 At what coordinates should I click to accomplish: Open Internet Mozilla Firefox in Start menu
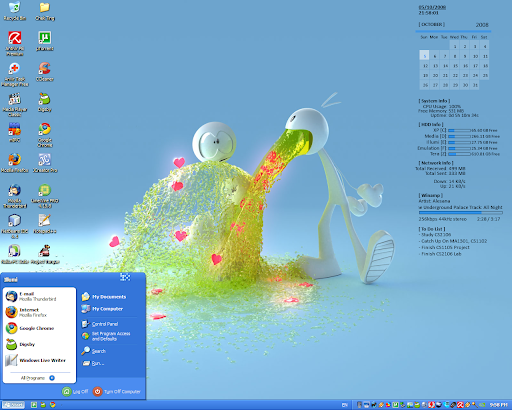pos(39,312)
